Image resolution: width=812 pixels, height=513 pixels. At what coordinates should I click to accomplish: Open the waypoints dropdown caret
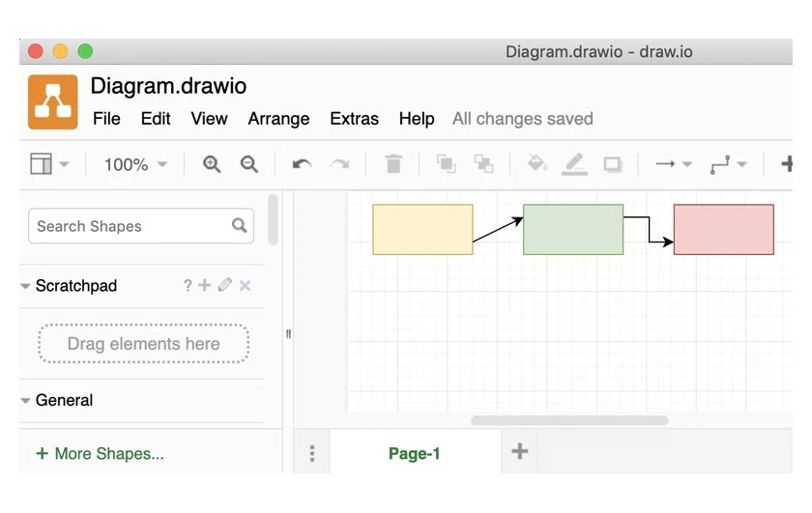[742, 164]
